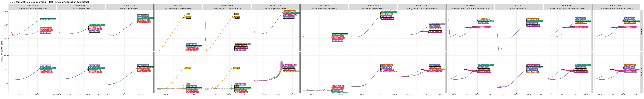Click the 'P.value: 7.71e-01' strip label
Viewport: 644px width, 99px height.
coord(519,5)
